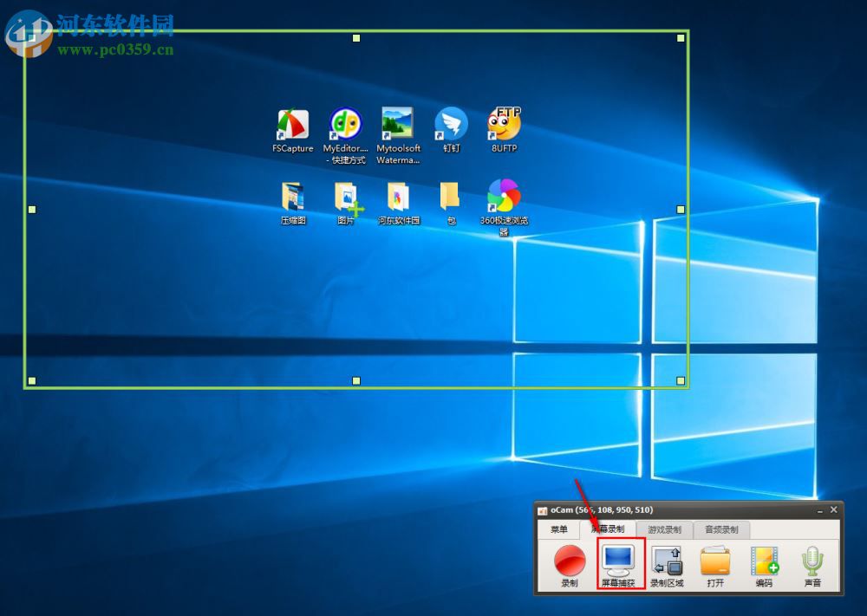
Task: Click the top-middle handle of the capture frame
Action: coord(356,38)
